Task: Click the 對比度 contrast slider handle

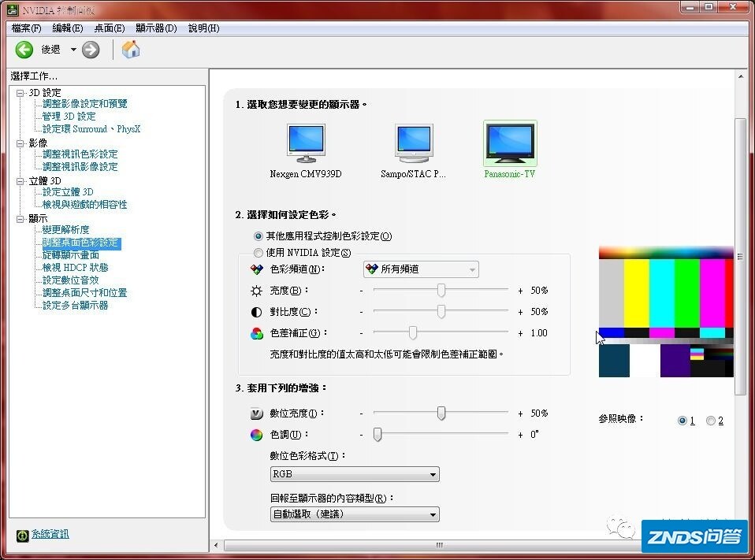Action: coord(441,312)
